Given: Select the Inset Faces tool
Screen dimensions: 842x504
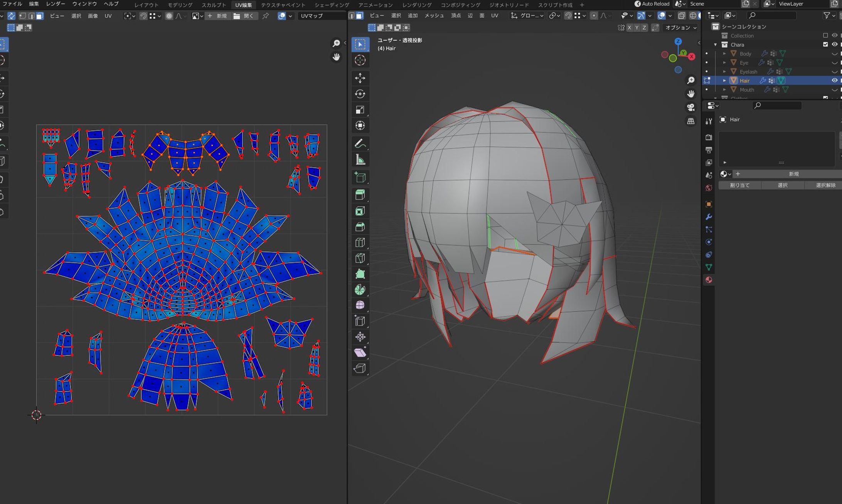Looking at the screenshot, I should [360, 211].
